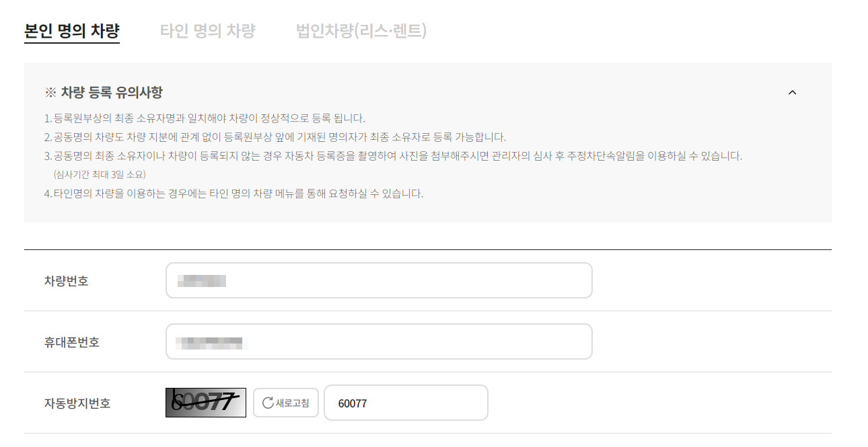
Task: Hide the registration notes using the chevron
Action: [793, 92]
